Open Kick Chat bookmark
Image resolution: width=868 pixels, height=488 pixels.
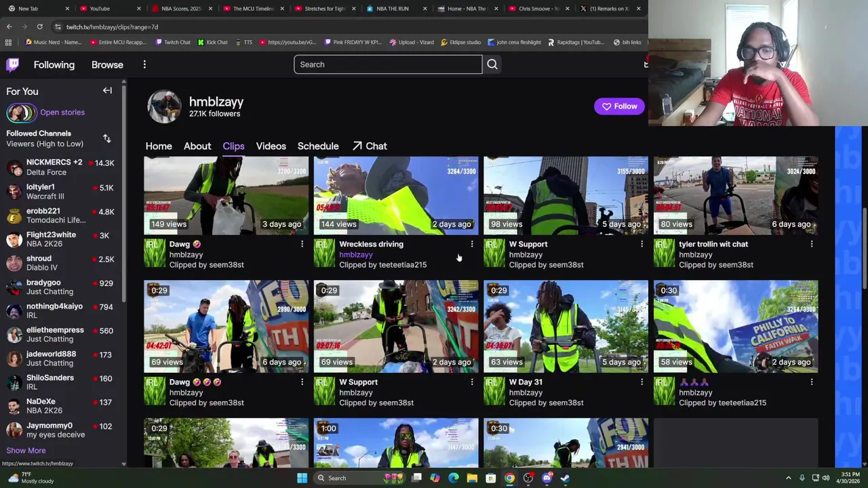point(213,42)
